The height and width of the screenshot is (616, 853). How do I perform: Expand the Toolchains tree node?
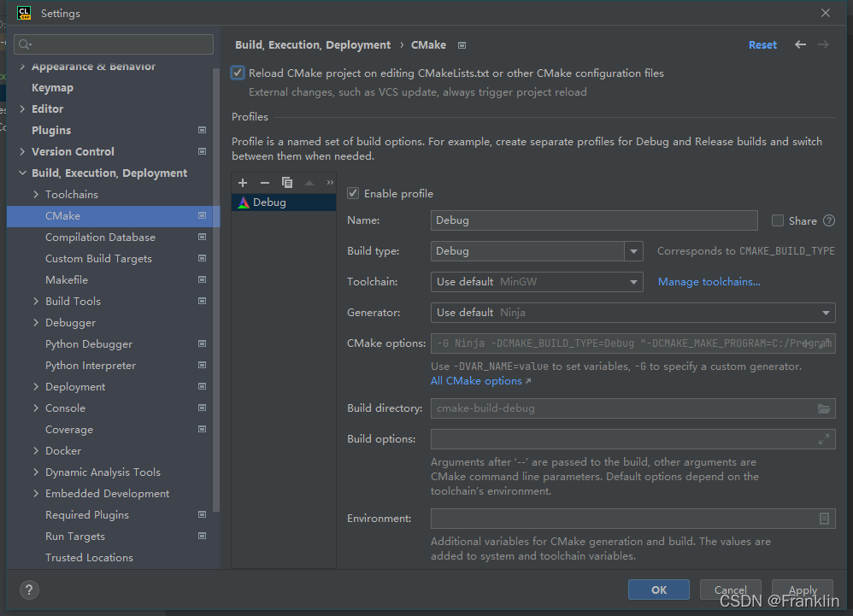coord(36,194)
